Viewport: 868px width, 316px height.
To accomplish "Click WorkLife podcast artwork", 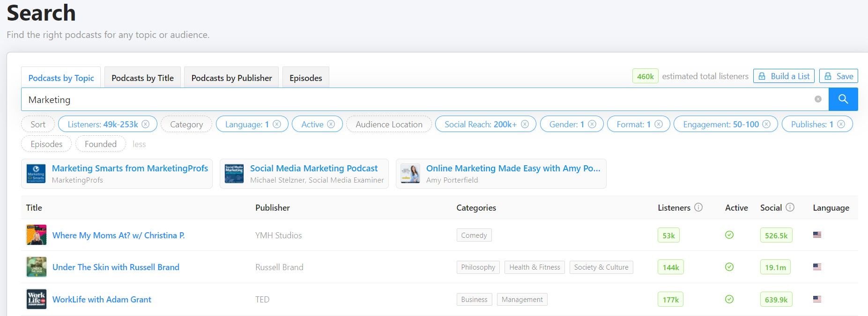I will pos(37,299).
